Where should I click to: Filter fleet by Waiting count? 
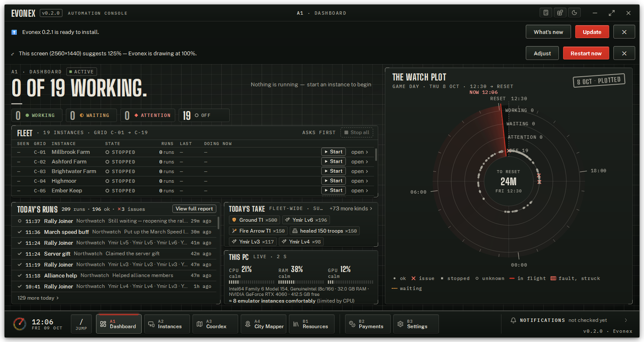pos(91,115)
